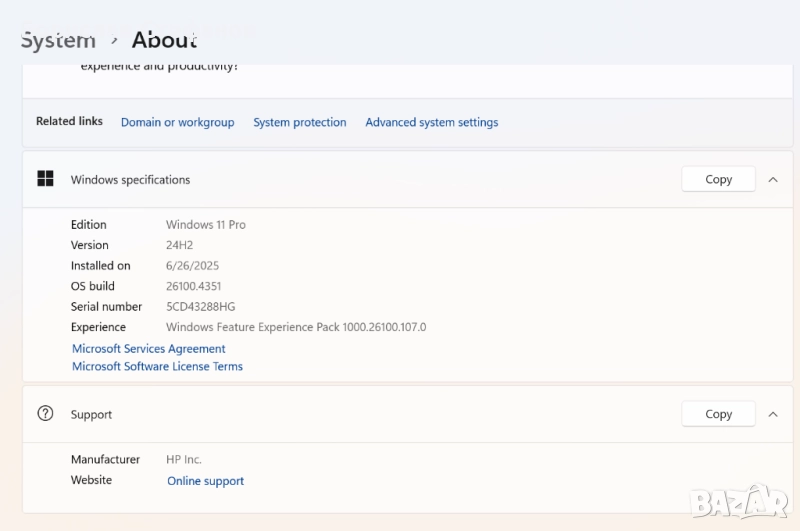Collapse the Windows specifications section chevron
Screen dimensions: 800x531
tap(773, 180)
